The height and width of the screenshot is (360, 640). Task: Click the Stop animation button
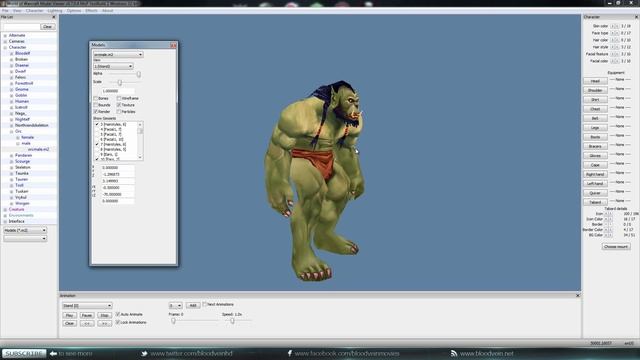pos(104,316)
